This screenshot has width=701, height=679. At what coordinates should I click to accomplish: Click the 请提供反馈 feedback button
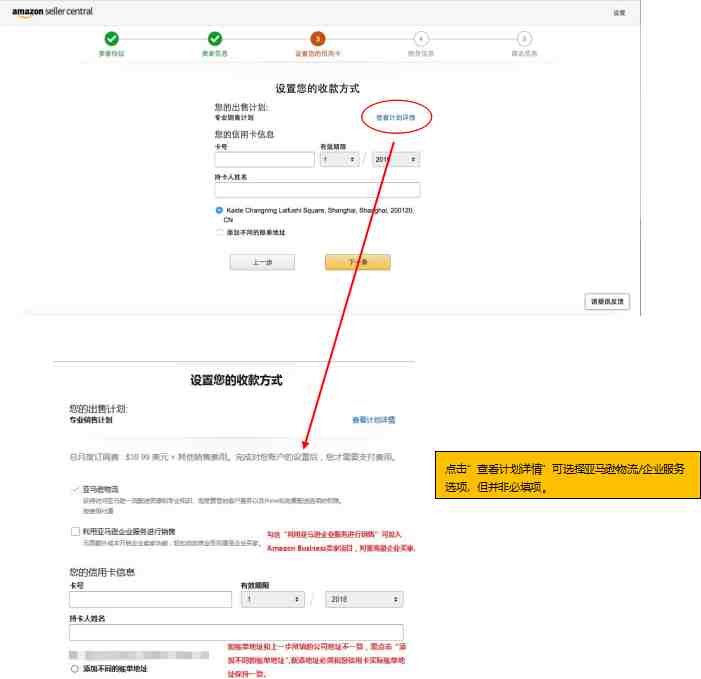click(x=607, y=301)
